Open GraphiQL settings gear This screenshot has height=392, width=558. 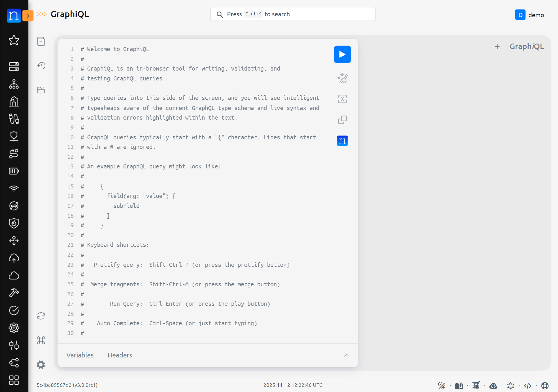point(41,364)
